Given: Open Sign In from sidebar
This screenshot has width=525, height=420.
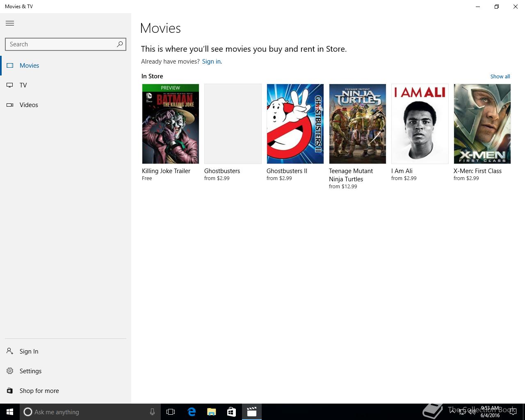Looking at the screenshot, I should 66,352.
